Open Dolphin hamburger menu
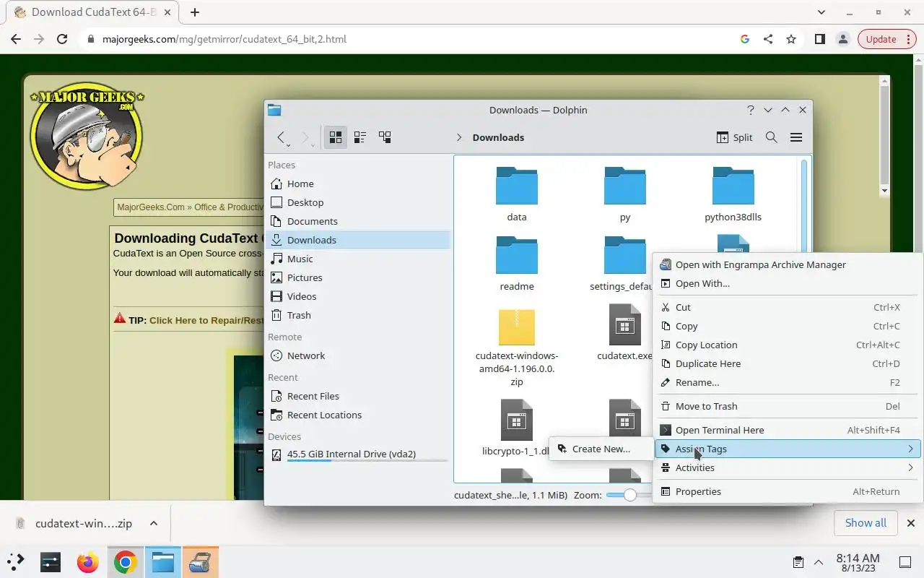The height and width of the screenshot is (578, 924). click(x=796, y=137)
